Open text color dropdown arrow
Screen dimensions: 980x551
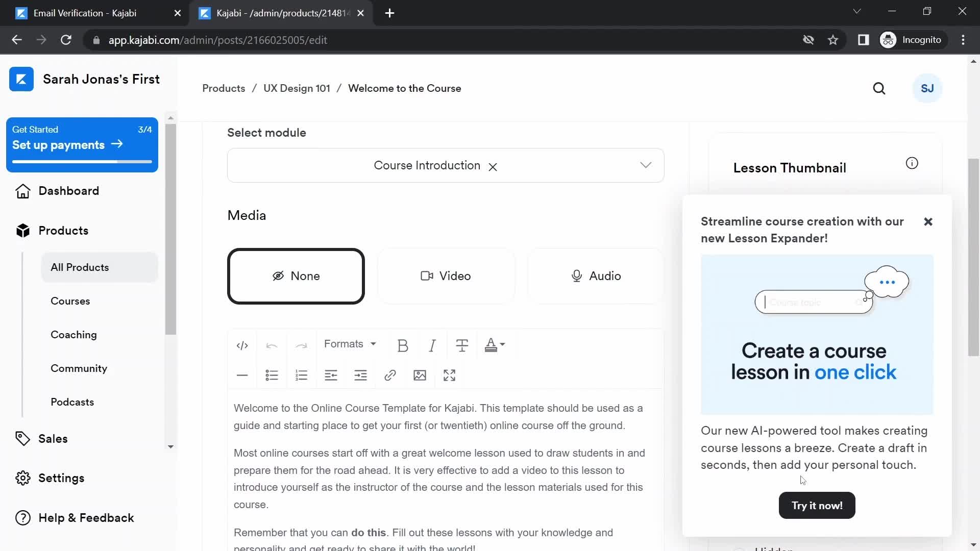[x=503, y=345]
